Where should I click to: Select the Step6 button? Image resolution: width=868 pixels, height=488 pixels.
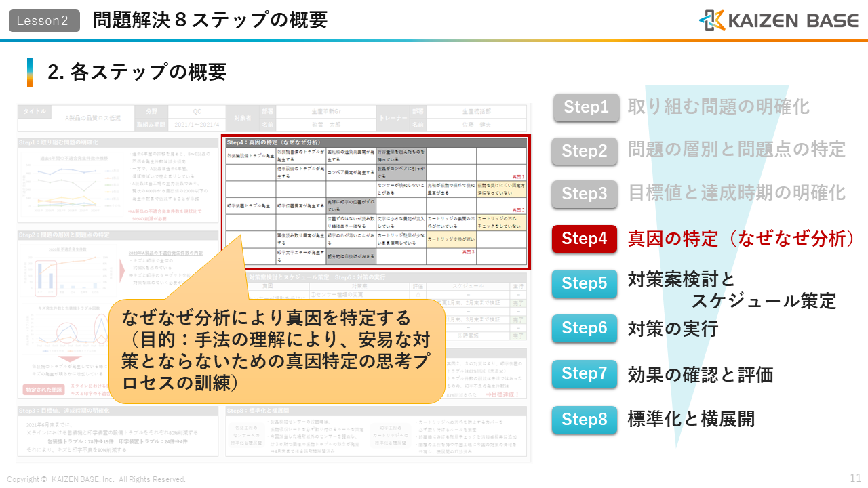pyautogui.click(x=585, y=328)
